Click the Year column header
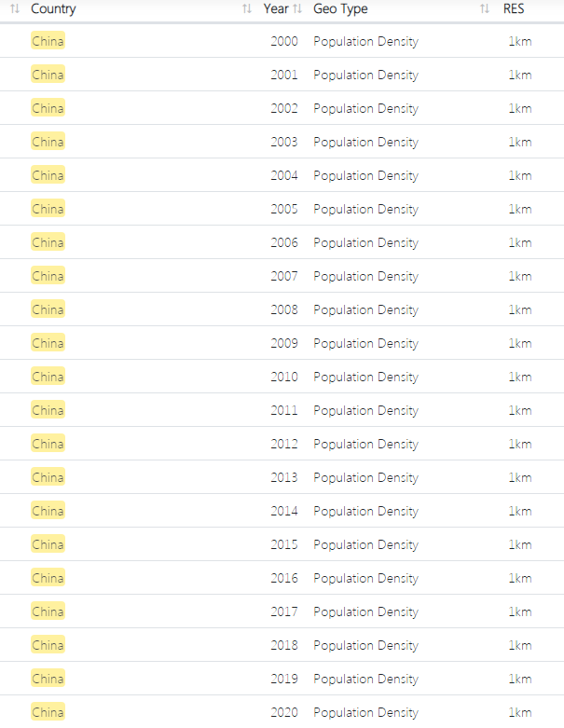Image resolution: width=564 pixels, height=728 pixels. (x=276, y=8)
